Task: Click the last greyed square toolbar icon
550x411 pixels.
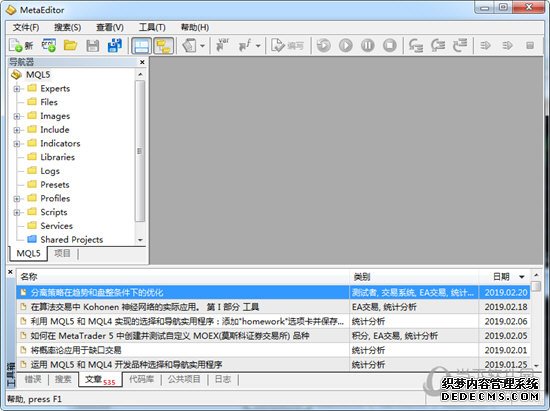Action: pos(530,46)
